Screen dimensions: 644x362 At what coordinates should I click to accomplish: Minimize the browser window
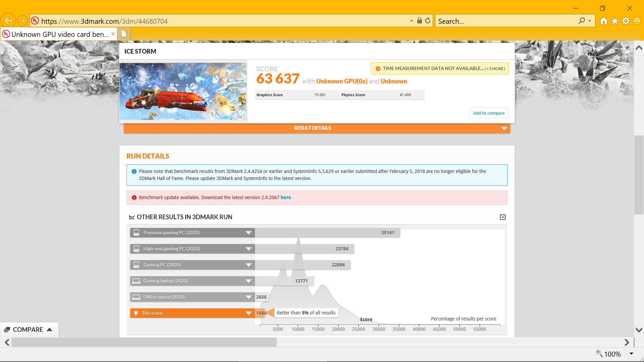(576, 8)
